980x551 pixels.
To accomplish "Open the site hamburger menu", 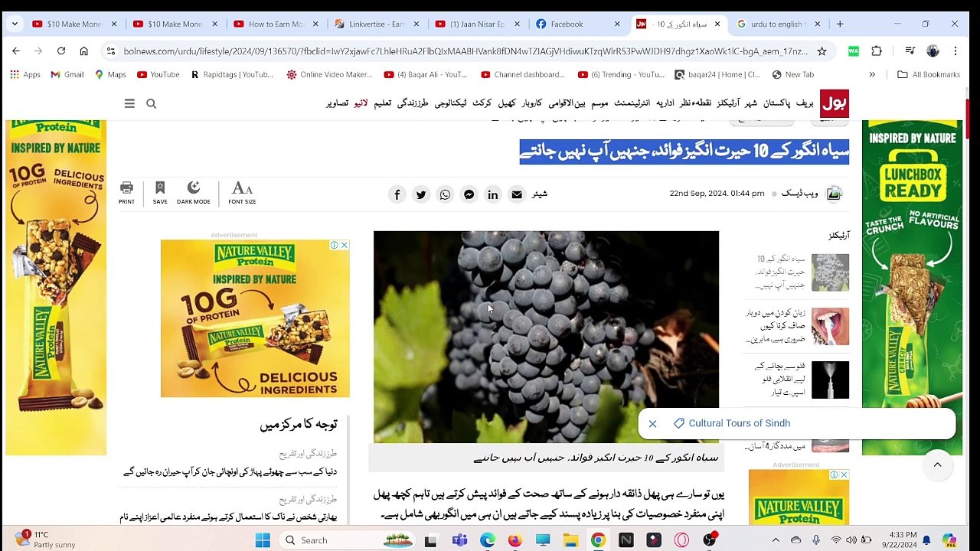I will [x=129, y=103].
